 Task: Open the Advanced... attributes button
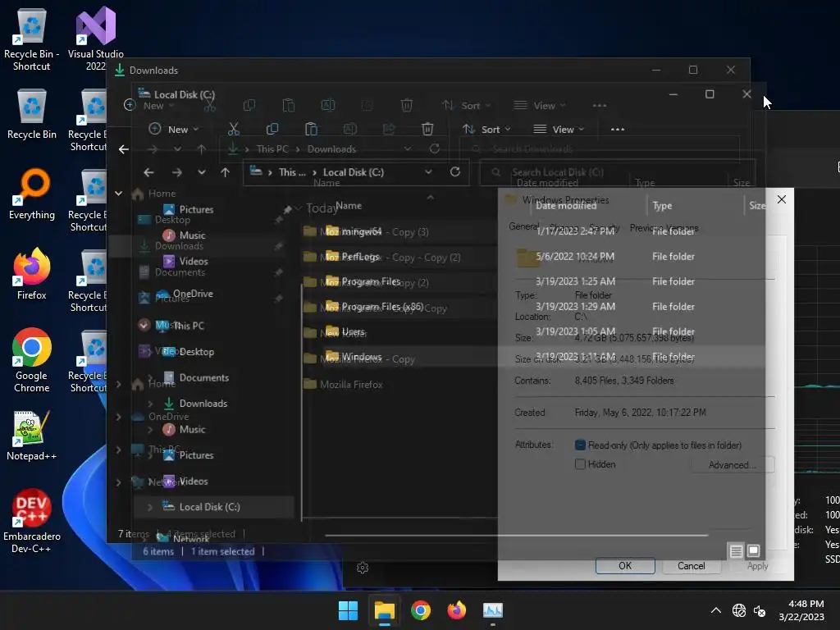coord(733,465)
